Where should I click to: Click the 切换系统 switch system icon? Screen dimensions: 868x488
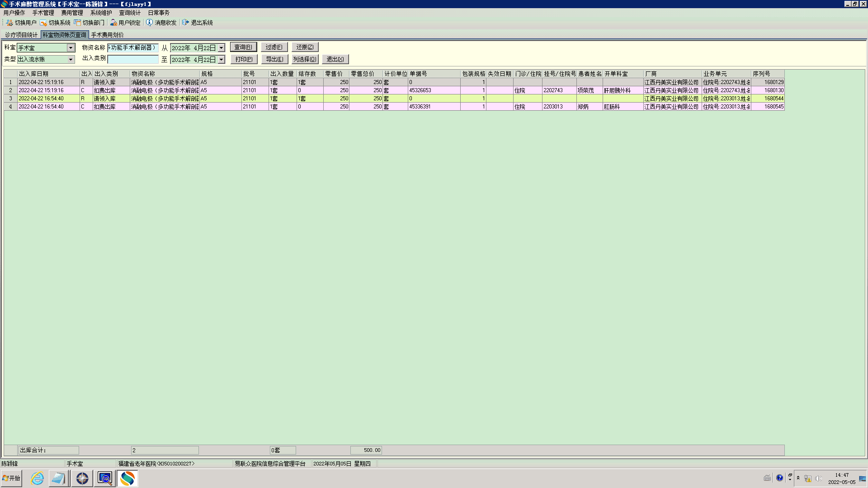click(x=43, y=23)
